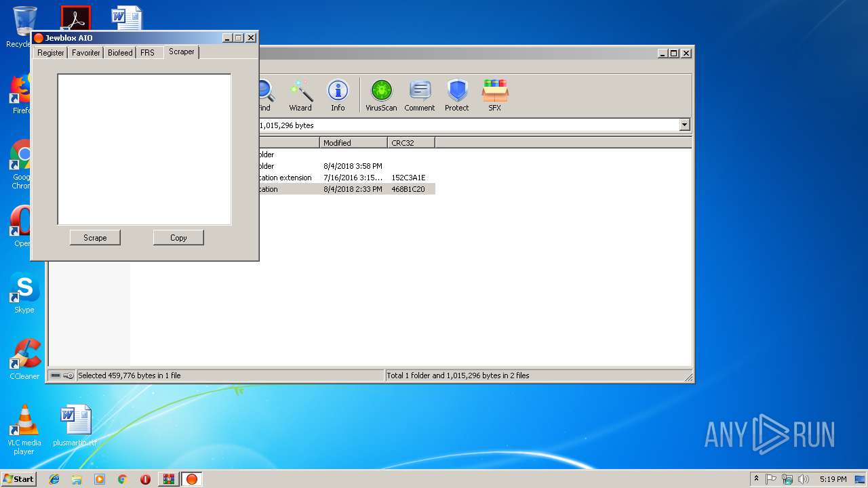Click the volume speaker tray icon
Screen dimensions: 868x488
coord(804,479)
